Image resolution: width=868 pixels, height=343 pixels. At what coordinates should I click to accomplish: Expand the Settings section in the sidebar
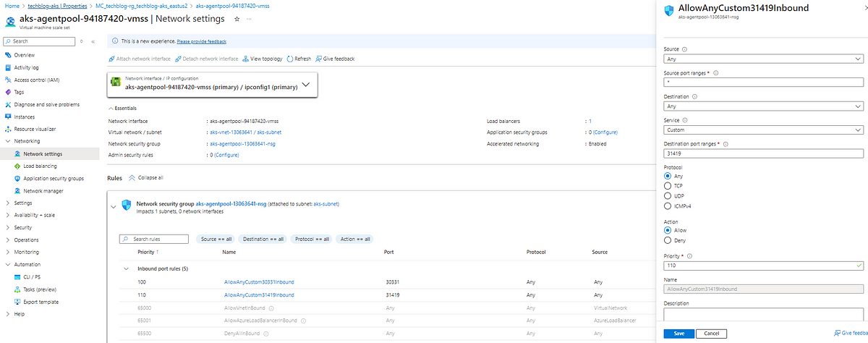[x=8, y=203]
